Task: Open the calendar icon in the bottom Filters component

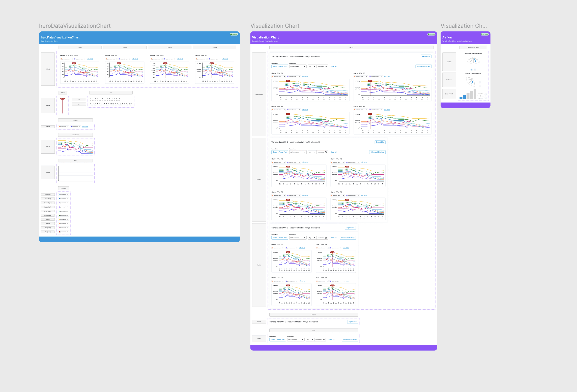Action: [x=324, y=340]
